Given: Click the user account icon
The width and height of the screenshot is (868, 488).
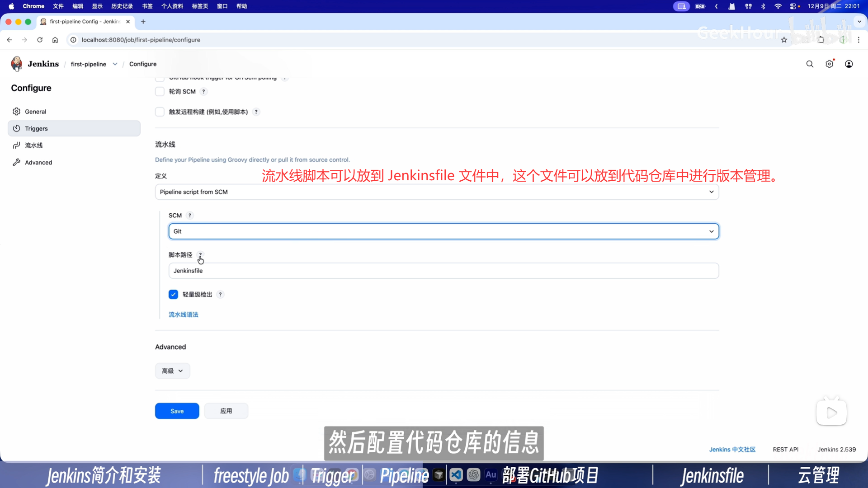Looking at the screenshot, I should [849, 64].
